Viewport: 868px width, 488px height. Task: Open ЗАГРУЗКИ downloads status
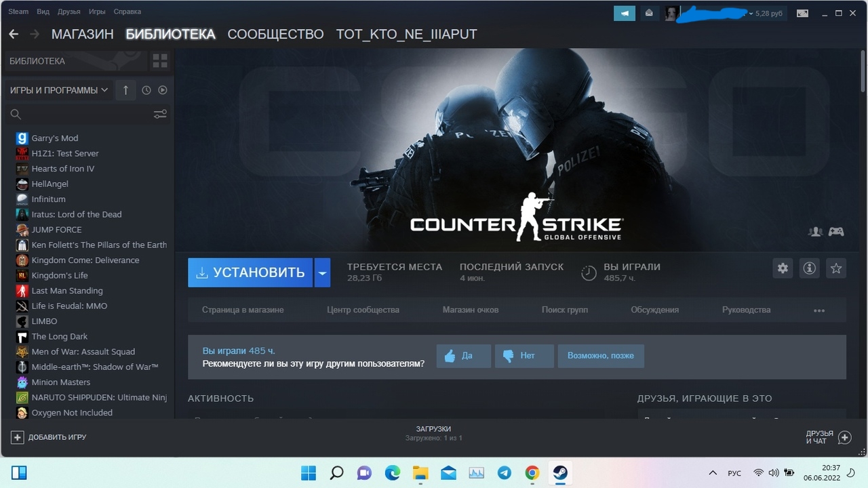click(433, 433)
